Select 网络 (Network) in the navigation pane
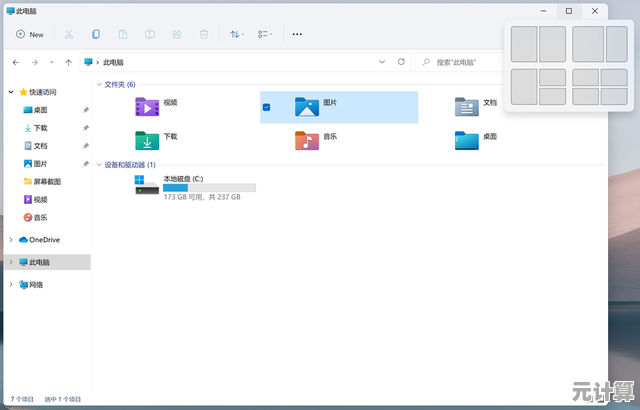This screenshot has width=640, height=410. [36, 285]
